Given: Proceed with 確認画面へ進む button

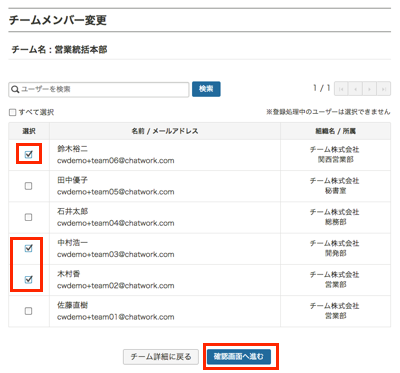Looking at the screenshot, I should click(x=239, y=357).
